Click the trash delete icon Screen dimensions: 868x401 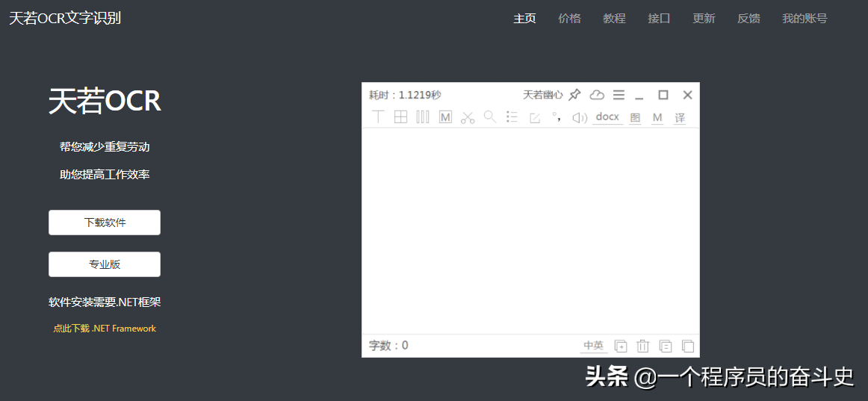642,346
